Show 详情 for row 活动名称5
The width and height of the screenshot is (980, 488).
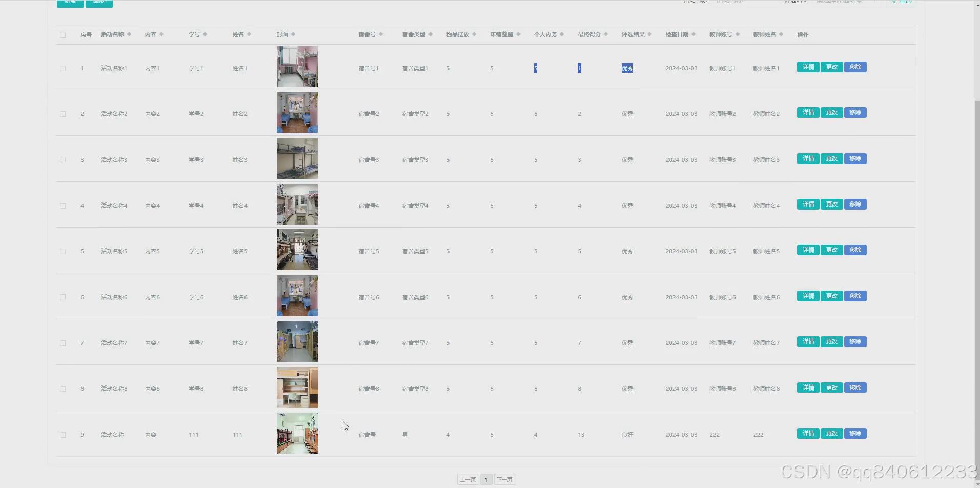point(808,250)
